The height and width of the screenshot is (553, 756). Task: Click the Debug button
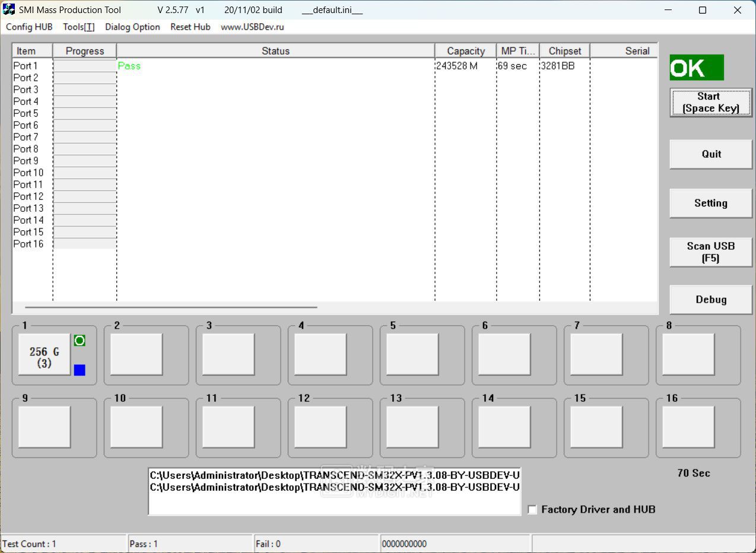pos(711,300)
